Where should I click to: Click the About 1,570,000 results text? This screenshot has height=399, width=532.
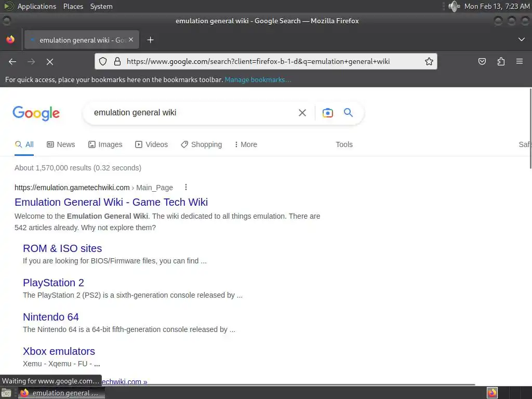point(78,168)
